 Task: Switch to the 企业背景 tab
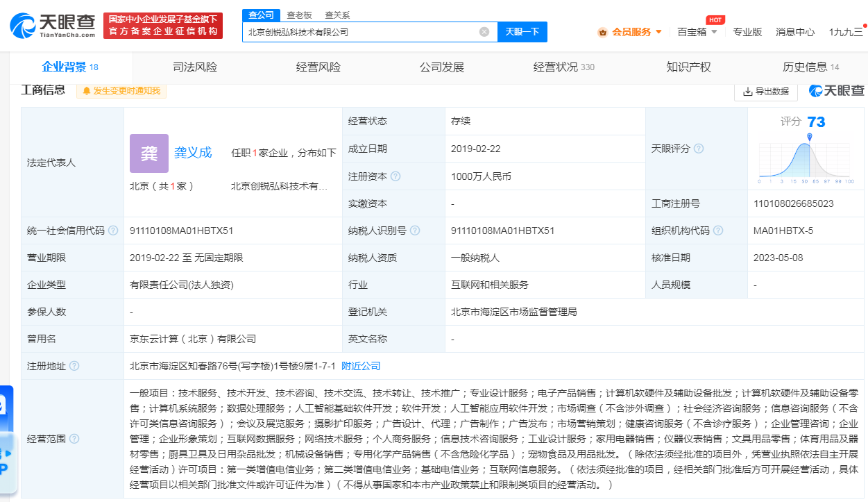tap(70, 67)
